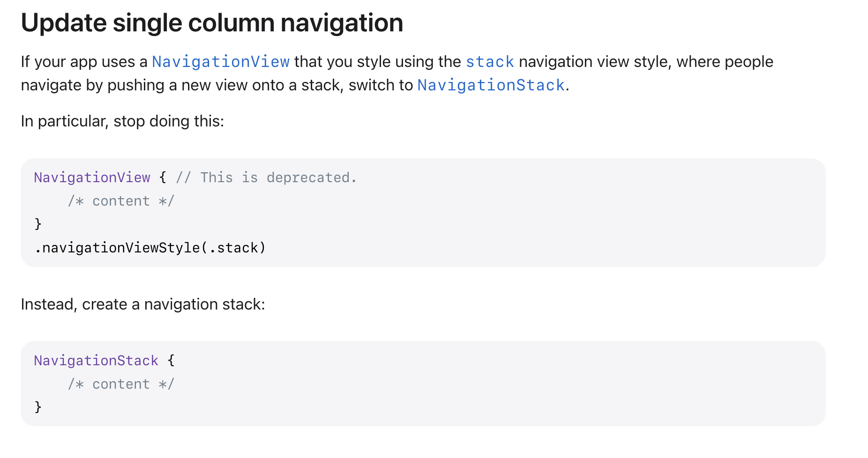Click the 'navigation view style, where people' text

pos(646,62)
